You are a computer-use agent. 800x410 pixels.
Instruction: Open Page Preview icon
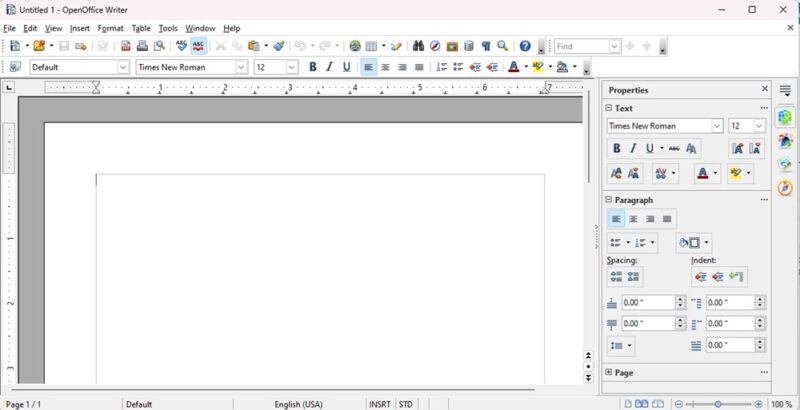pos(159,46)
